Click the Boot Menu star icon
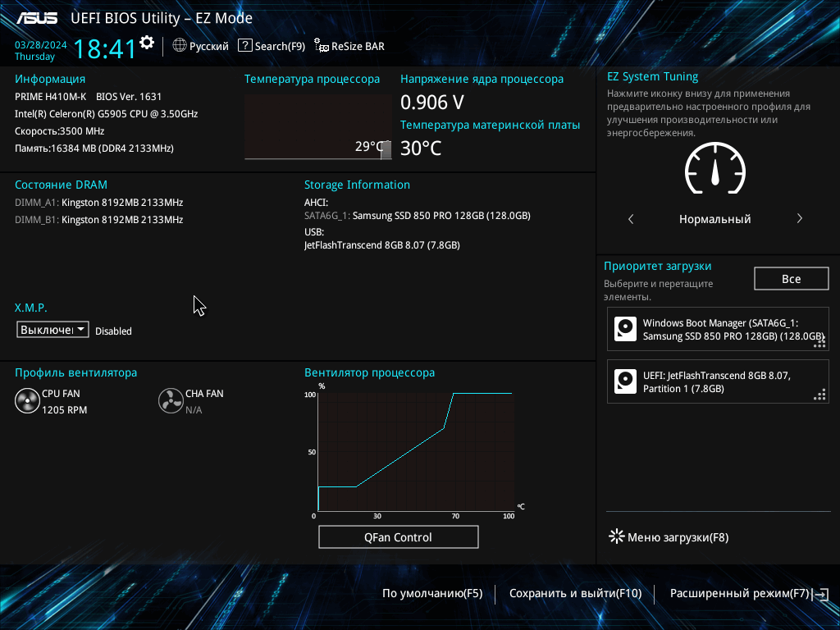Viewport: 840px width, 630px height. coord(617,536)
